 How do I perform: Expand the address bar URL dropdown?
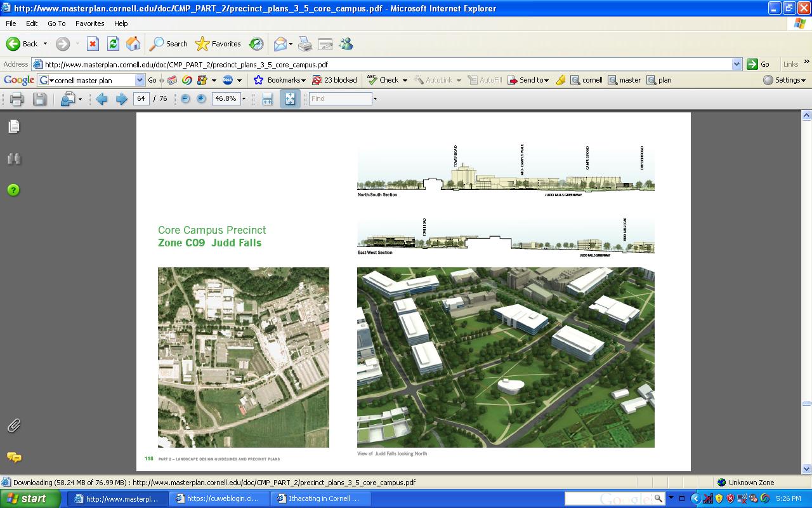(x=737, y=64)
